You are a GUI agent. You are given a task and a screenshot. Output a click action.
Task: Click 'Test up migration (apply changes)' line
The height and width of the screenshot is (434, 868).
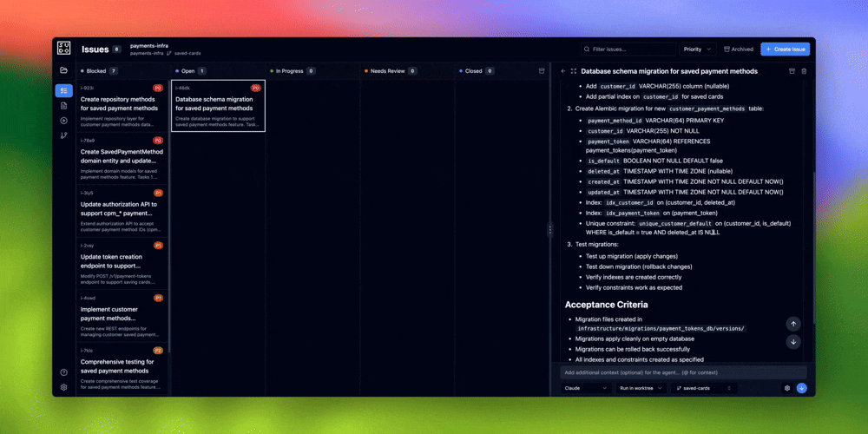point(632,256)
